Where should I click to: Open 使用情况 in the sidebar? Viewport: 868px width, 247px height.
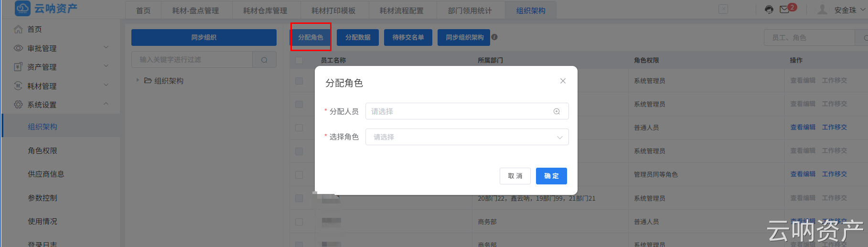click(x=43, y=221)
